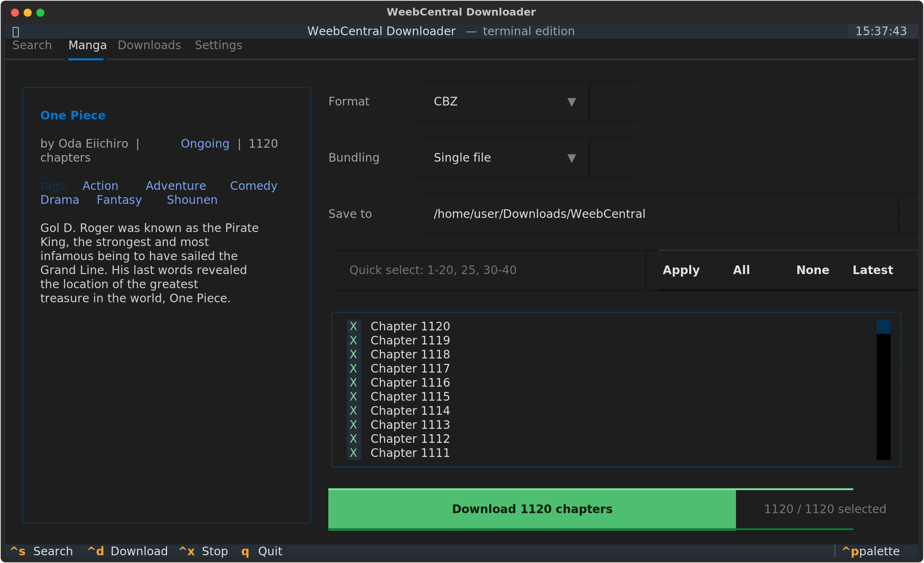
Task: Click the Action tag link
Action: pyautogui.click(x=100, y=186)
